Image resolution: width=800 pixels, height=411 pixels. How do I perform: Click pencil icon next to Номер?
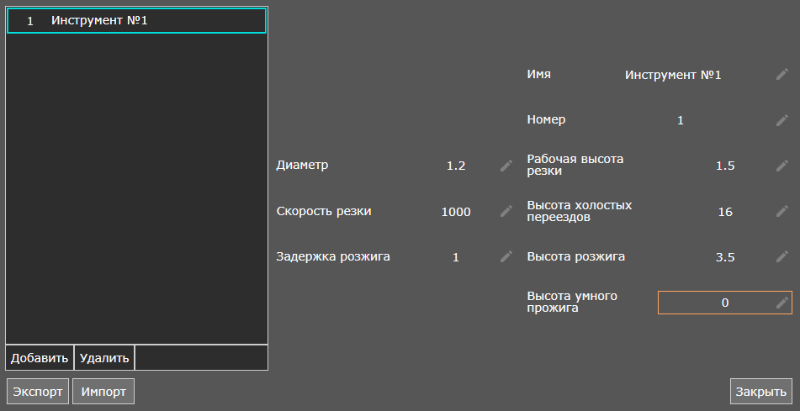pyautogui.click(x=782, y=120)
